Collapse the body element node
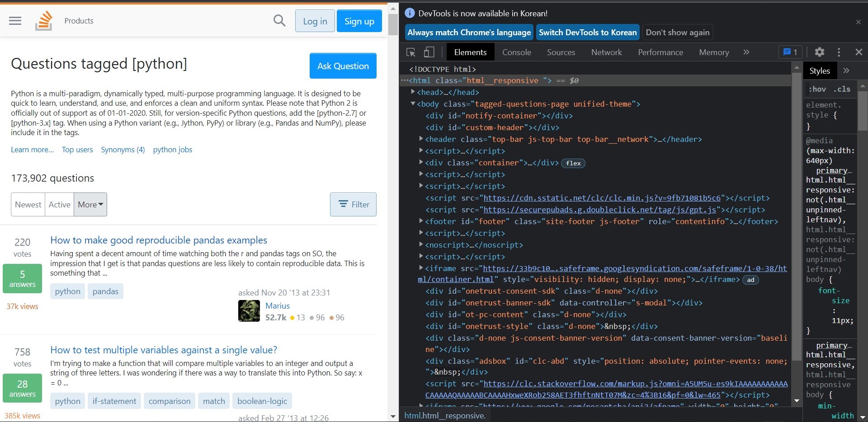 [x=413, y=103]
